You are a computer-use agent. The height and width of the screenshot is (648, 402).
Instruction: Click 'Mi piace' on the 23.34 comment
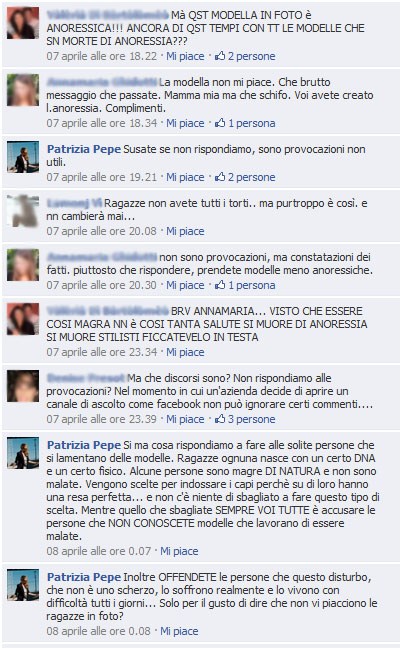[x=185, y=353]
